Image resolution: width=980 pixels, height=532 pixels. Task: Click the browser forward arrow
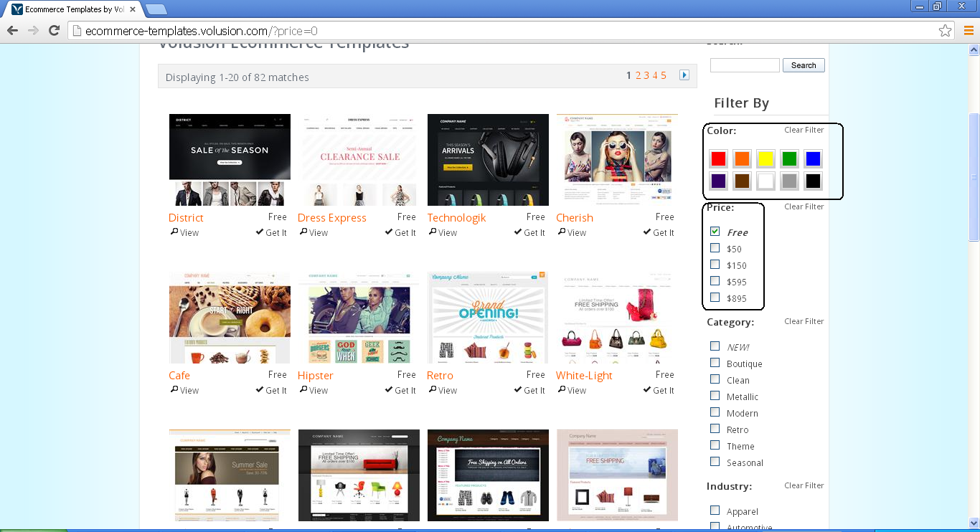click(x=33, y=30)
